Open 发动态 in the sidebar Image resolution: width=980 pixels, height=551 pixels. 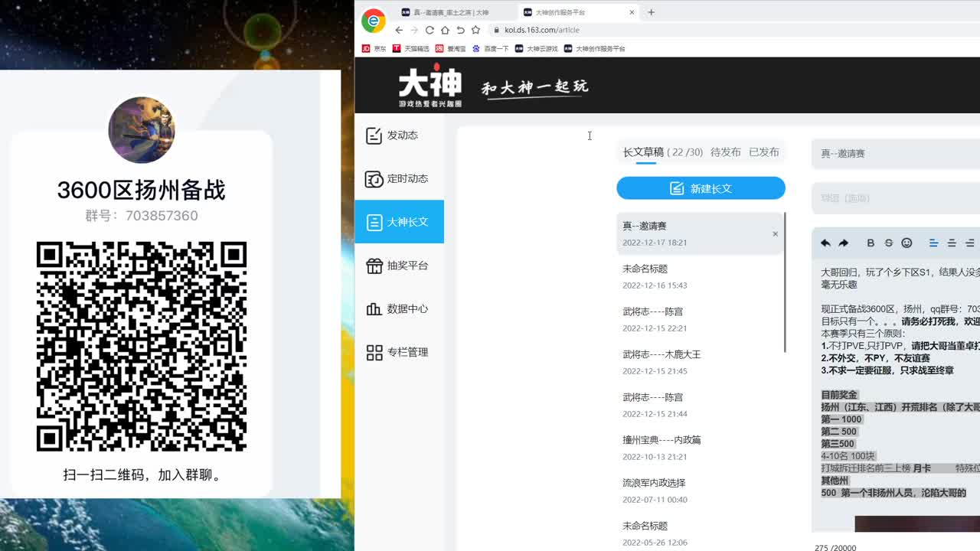click(399, 135)
